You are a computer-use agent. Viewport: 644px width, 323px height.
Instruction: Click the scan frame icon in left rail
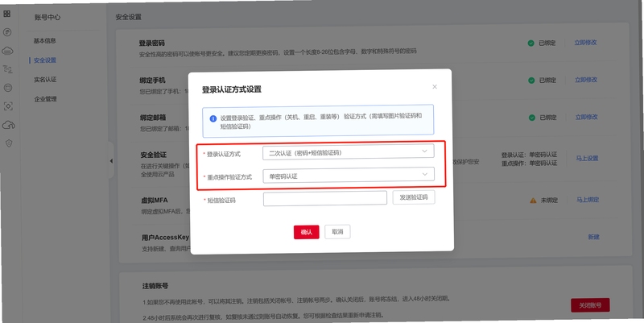pyautogui.click(x=8, y=106)
